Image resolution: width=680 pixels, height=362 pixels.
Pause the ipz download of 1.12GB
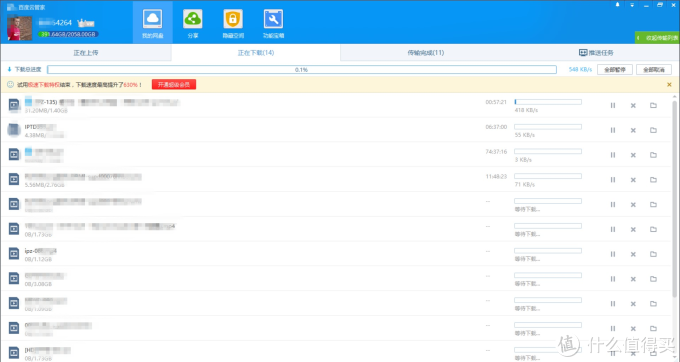[613, 254]
